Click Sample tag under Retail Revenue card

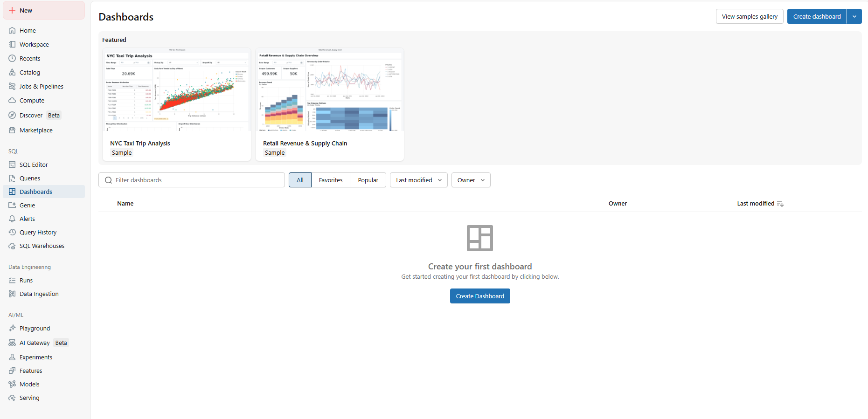[275, 153]
